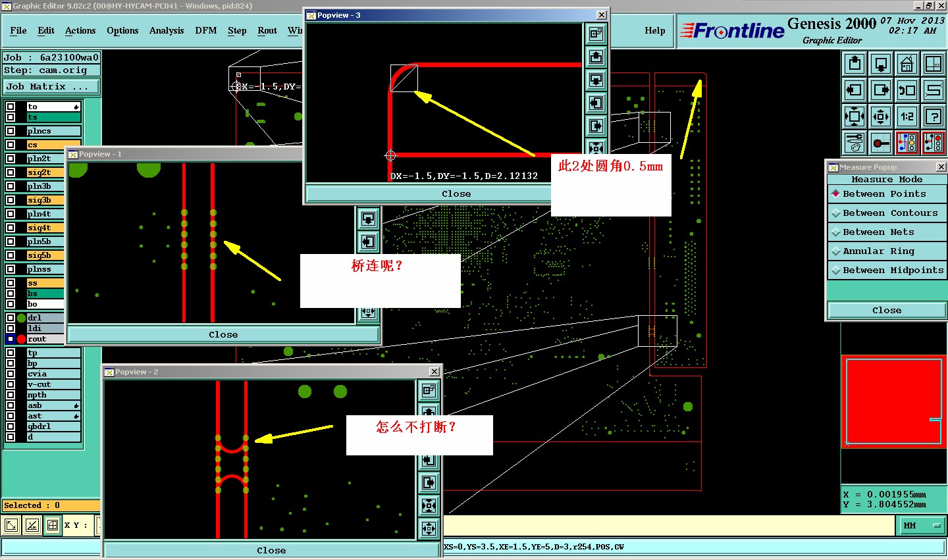
Task: Select 'Between Nets' measure mode
Action: 887,232
